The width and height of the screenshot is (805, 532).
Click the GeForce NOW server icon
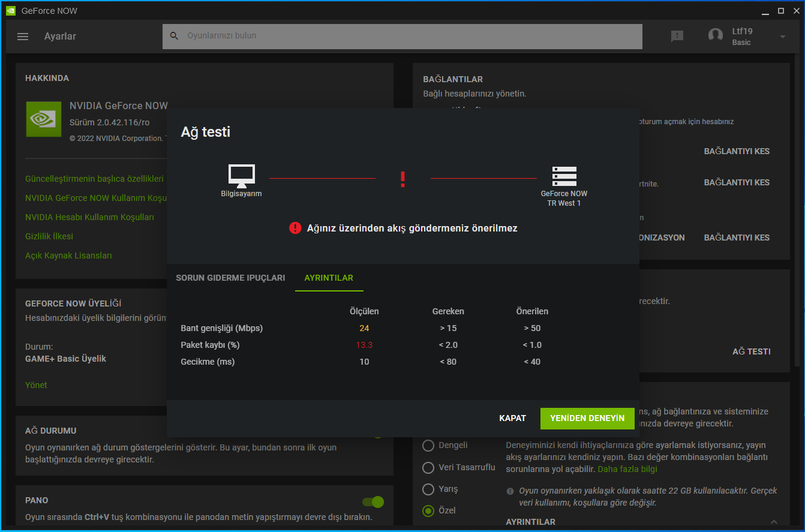point(564,176)
